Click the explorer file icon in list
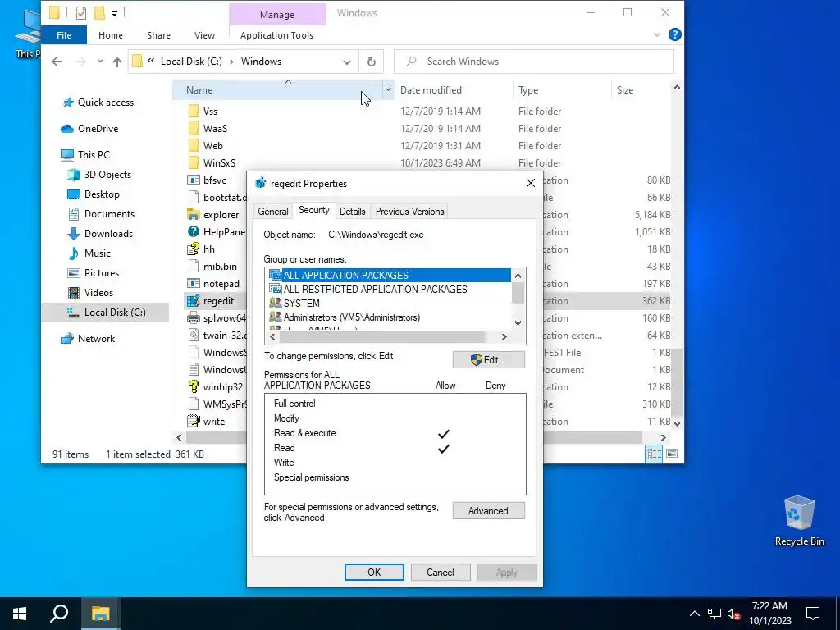Screen dimensions: 840x630 194,215
